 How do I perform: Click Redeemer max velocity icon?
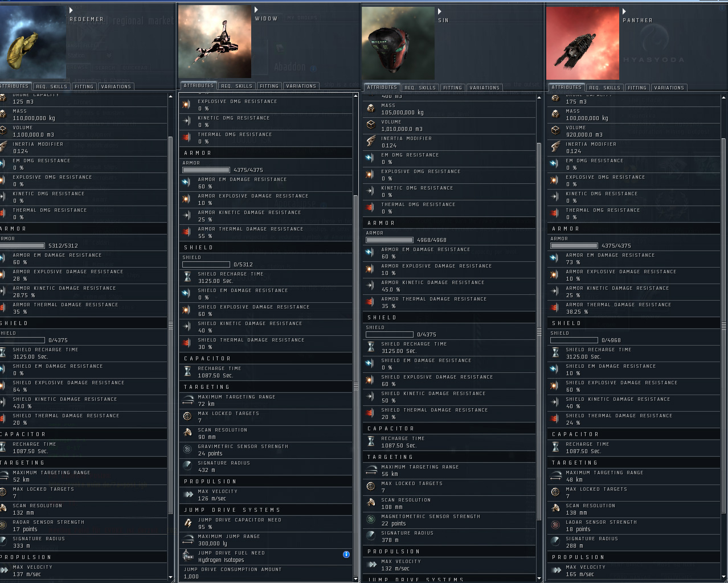3,570
